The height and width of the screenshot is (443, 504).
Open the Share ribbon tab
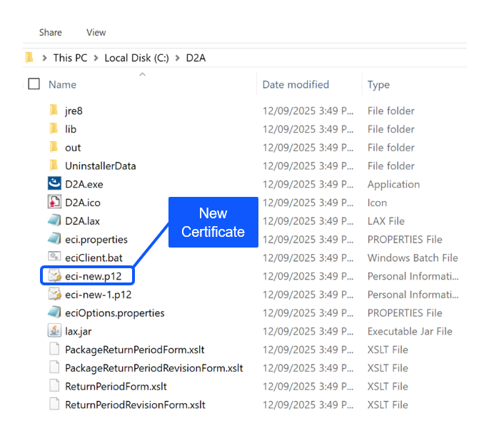(x=51, y=32)
